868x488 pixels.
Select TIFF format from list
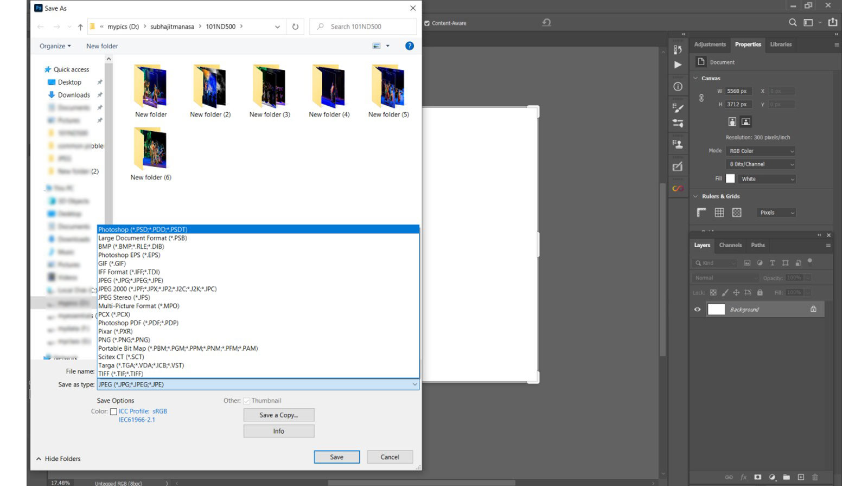258,374
